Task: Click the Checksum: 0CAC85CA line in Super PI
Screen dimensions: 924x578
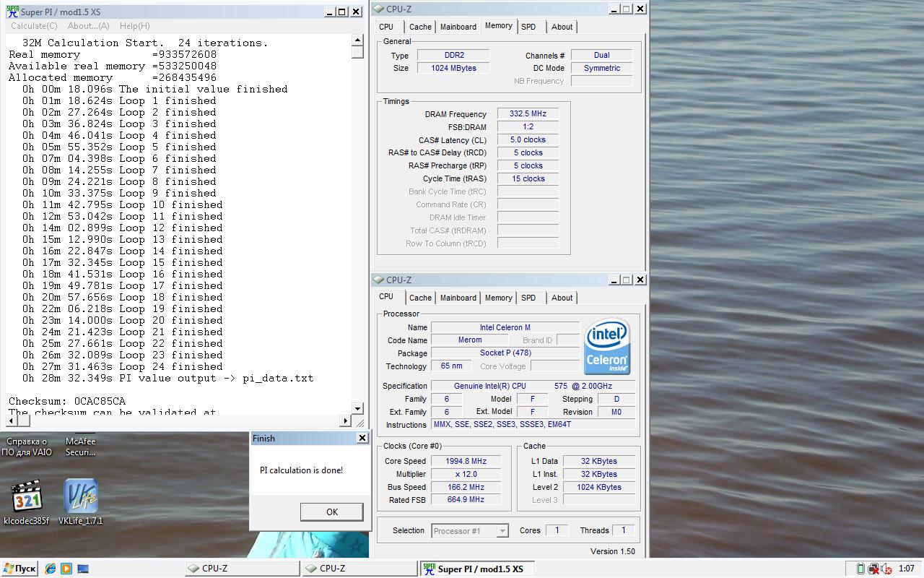Action: 67,401
